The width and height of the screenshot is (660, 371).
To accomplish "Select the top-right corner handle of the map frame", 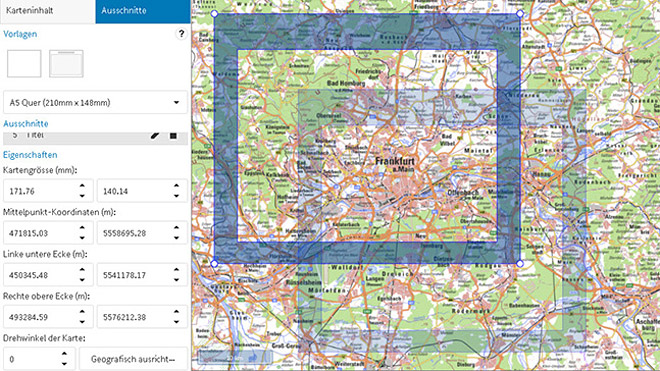I will pos(520,14).
